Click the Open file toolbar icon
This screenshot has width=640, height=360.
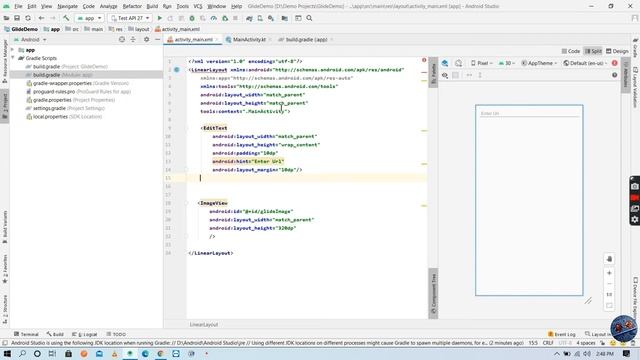tap(6, 18)
